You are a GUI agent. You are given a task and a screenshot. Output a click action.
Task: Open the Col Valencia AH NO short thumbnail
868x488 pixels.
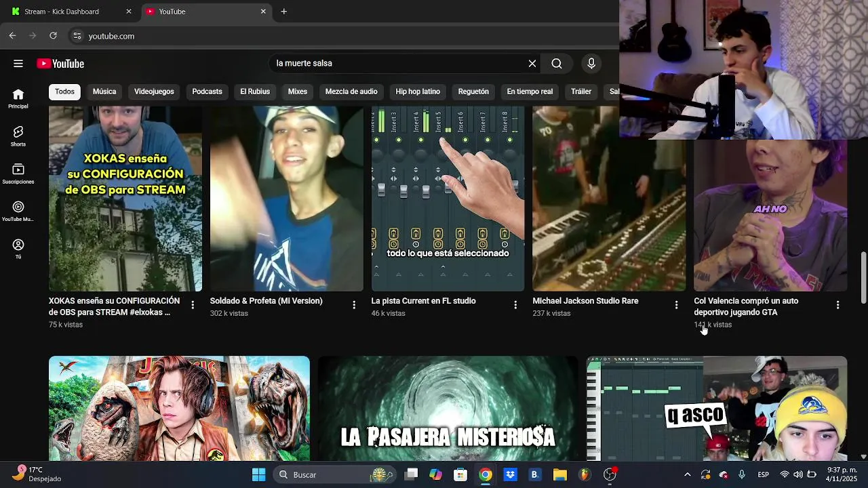pyautogui.click(x=770, y=216)
